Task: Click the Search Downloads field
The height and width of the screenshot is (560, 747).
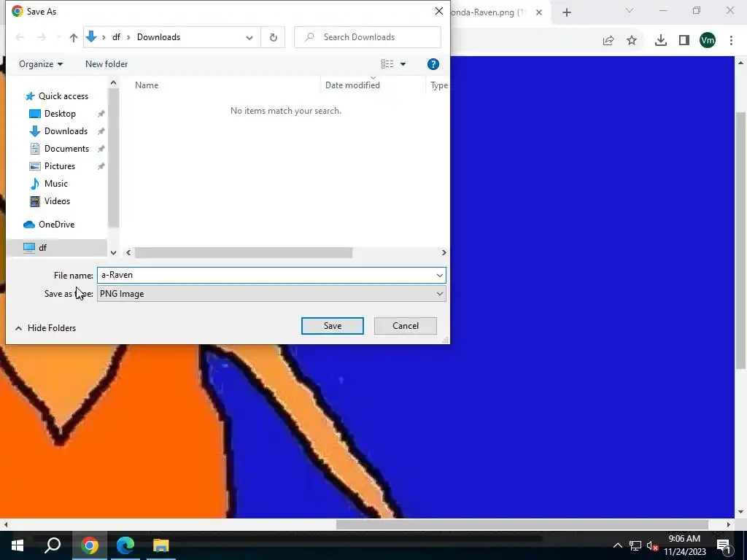Action: (x=368, y=37)
